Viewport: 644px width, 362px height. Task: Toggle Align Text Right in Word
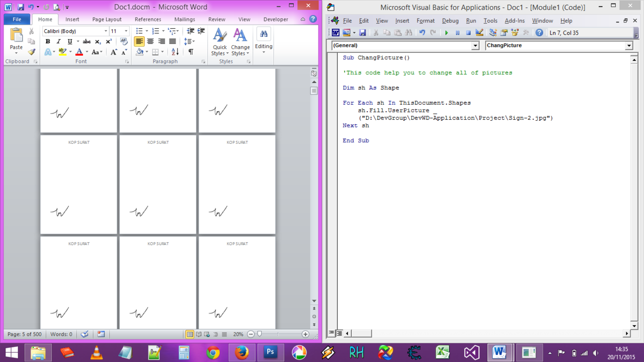click(x=162, y=42)
